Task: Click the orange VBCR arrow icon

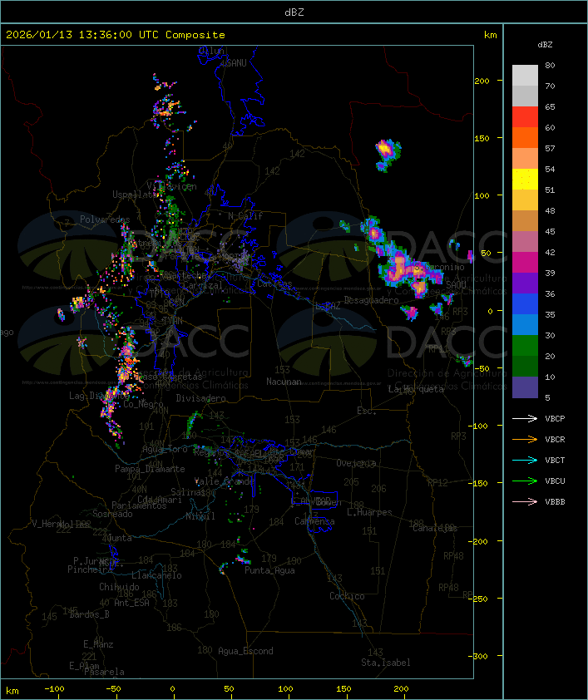Action: click(x=525, y=439)
